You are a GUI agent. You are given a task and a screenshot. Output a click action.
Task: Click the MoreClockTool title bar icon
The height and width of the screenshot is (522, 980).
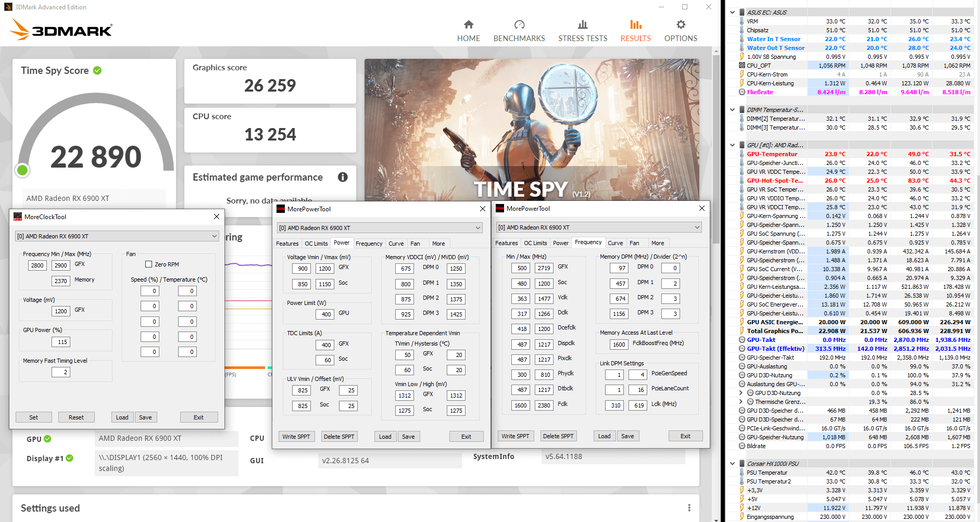[18, 217]
